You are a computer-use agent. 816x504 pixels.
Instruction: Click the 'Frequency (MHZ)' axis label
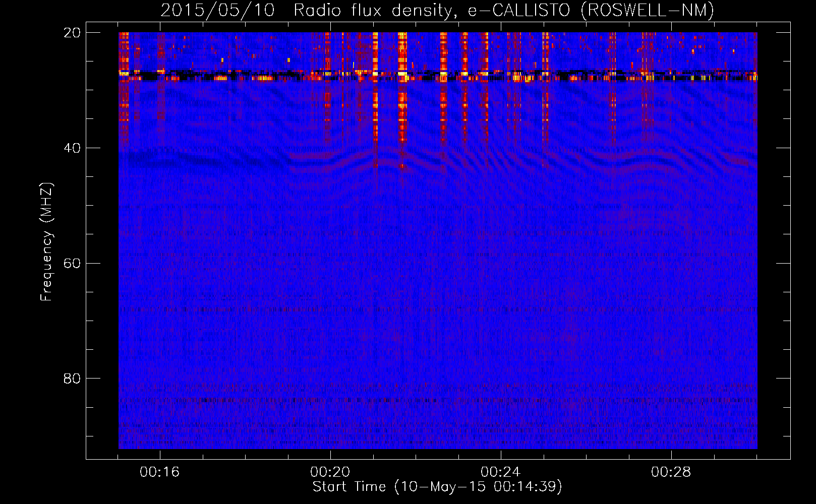click(x=46, y=241)
